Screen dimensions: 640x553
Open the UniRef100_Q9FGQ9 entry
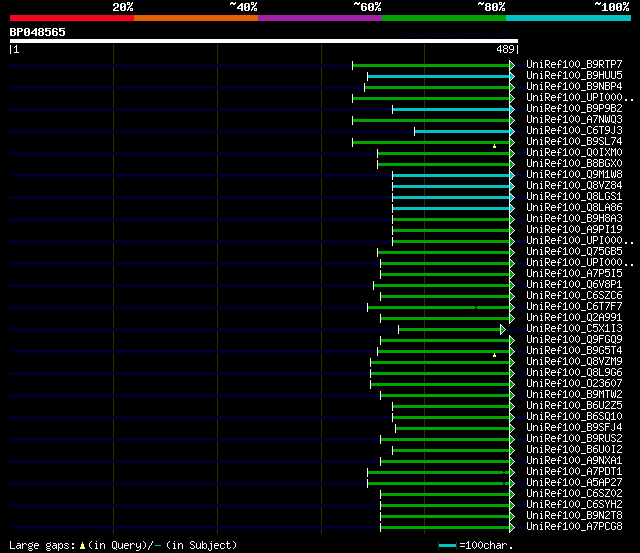click(574, 340)
